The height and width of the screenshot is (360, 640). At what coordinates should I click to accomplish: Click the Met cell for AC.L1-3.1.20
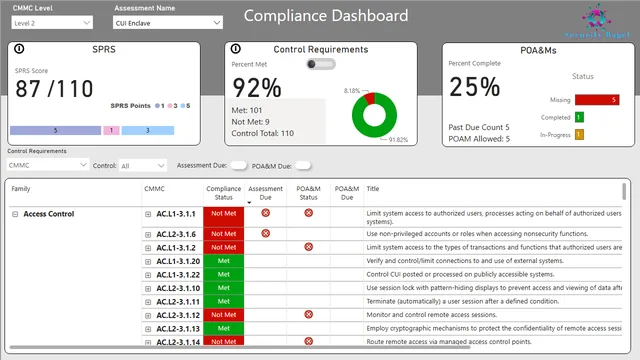[x=224, y=261]
